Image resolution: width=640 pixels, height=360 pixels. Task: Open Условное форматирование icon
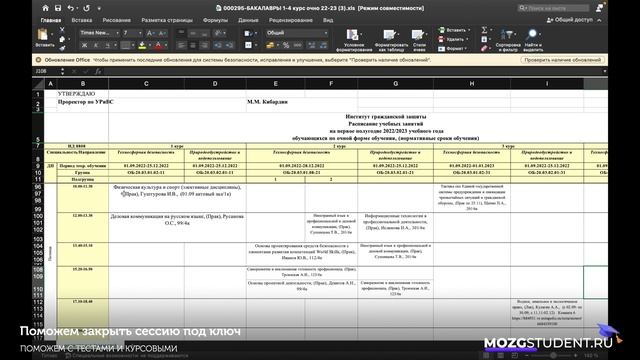coord(353,35)
